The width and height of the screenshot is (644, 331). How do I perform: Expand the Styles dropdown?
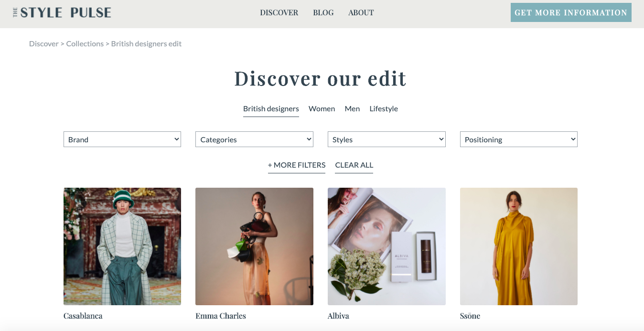click(x=386, y=139)
